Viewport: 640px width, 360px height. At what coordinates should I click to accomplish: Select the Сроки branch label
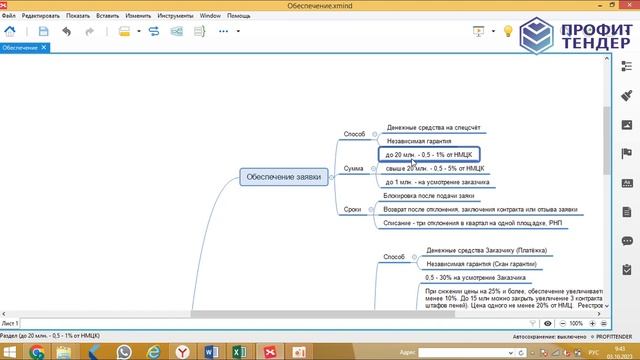[x=352, y=209]
